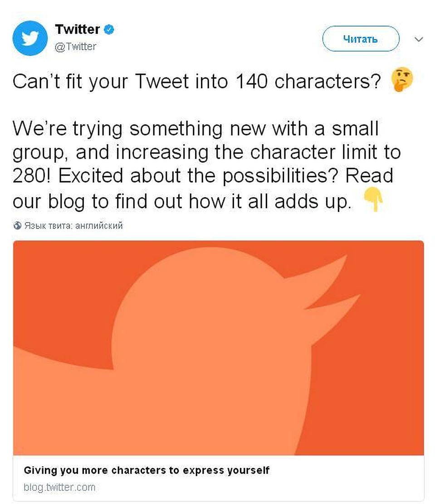Follow the blog.twitter.com link
Screen dimensions: 435x504
pos(59,487)
